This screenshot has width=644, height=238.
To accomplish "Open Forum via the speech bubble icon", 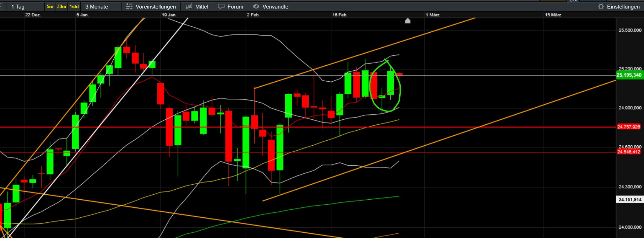I will click(x=221, y=7).
